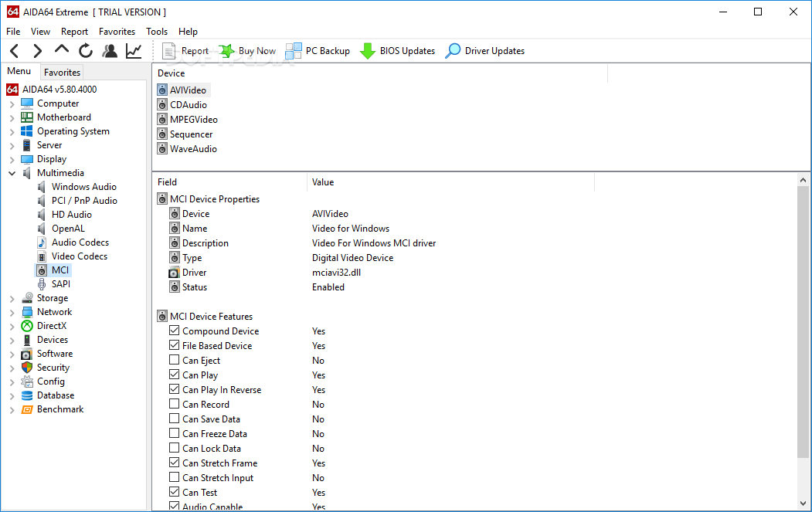Open the graph chart toolbar icon
The image size is (812, 512).
tap(134, 51)
